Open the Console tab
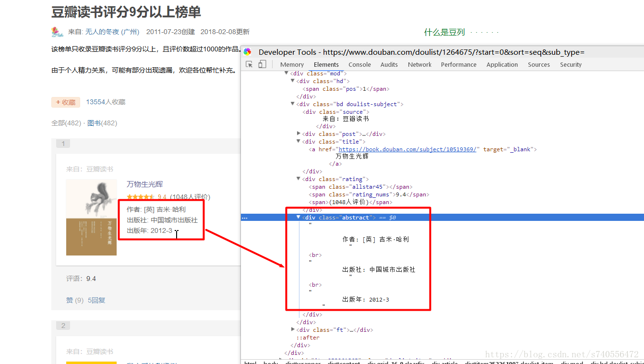This screenshot has width=644, height=364. (359, 64)
